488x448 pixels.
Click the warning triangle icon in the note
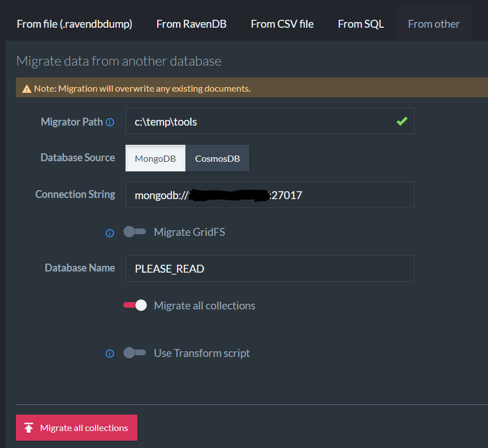[27, 89]
